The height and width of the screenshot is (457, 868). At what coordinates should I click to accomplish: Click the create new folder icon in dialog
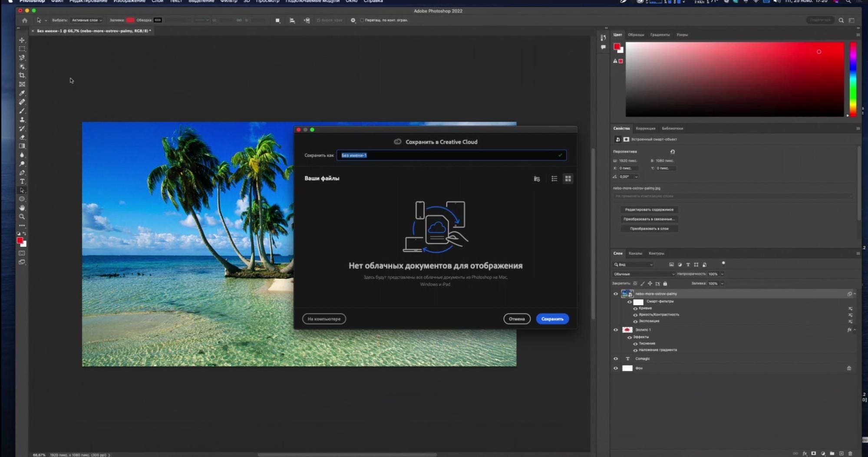[x=537, y=179]
